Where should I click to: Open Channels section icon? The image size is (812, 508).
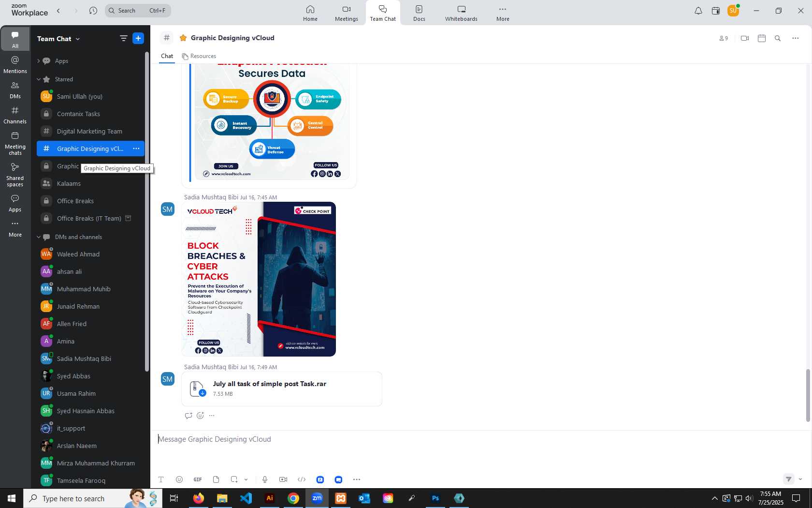pyautogui.click(x=15, y=115)
